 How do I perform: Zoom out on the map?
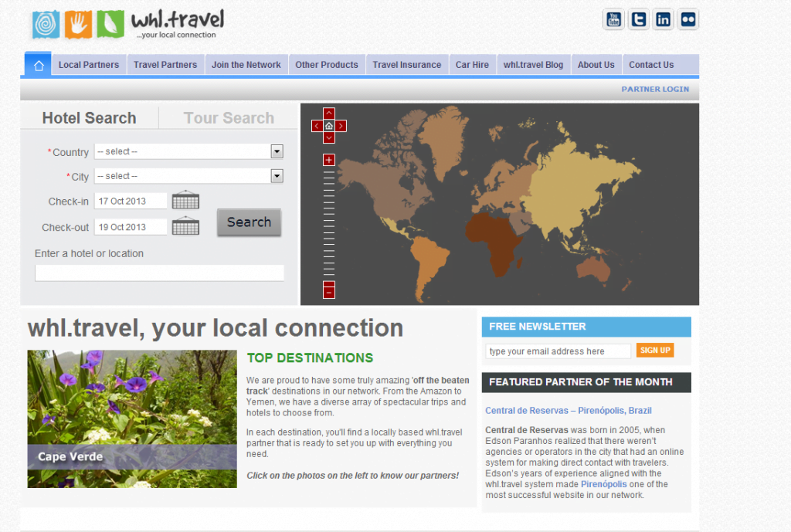pos(329,291)
